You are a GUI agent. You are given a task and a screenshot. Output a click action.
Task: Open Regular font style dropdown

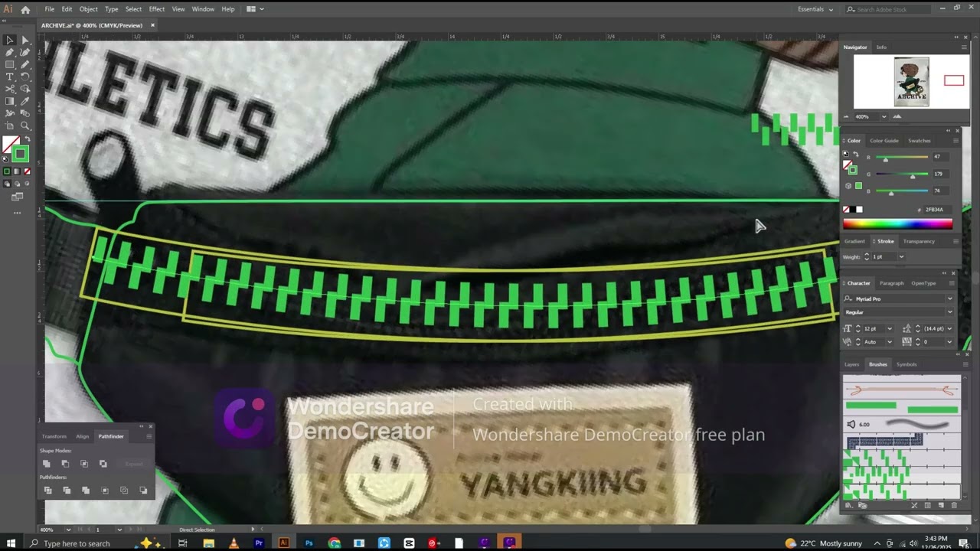click(x=949, y=312)
